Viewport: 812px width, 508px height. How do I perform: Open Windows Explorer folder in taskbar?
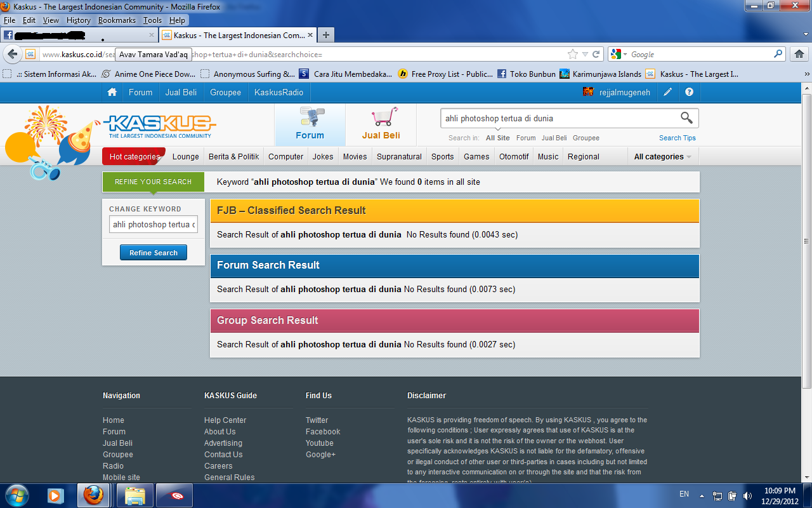[x=134, y=495]
